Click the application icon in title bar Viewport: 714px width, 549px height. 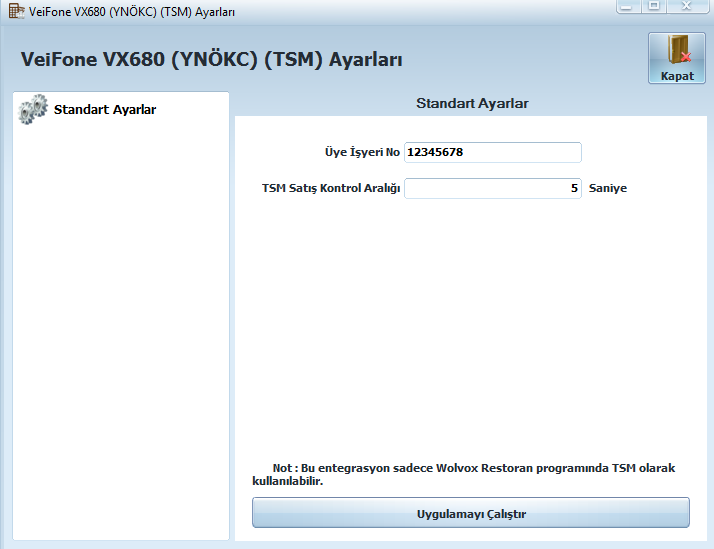click(16, 11)
